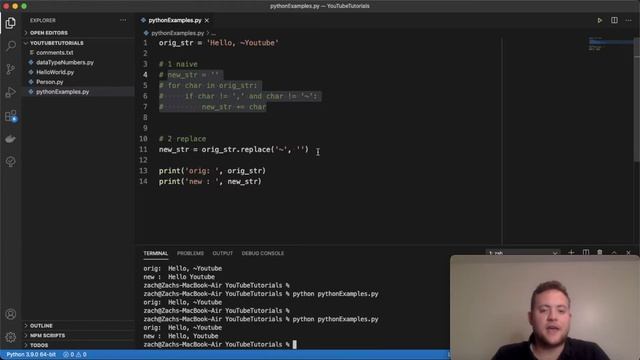Switch to the Problems panel tab
Image resolution: width=640 pixels, height=360 pixels.
[190, 253]
